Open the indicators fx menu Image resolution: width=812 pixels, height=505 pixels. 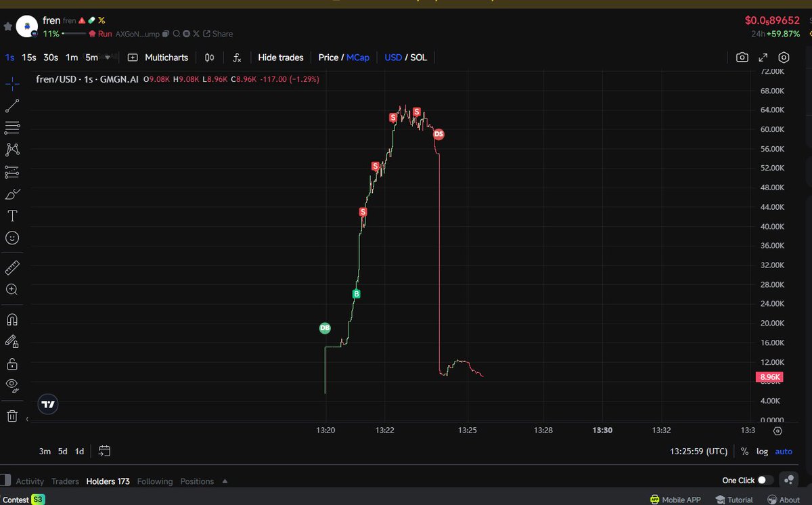coord(237,58)
